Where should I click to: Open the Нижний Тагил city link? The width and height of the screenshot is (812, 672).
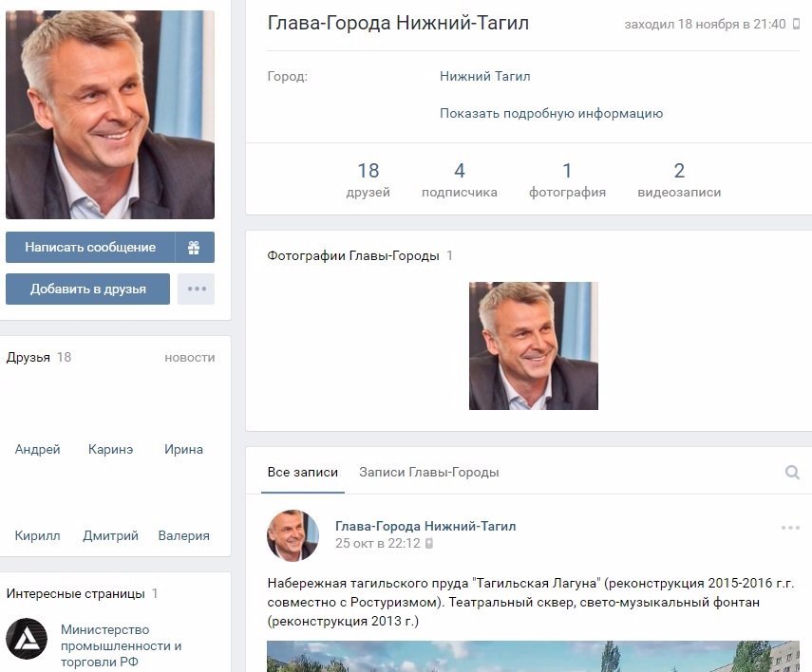click(x=485, y=76)
